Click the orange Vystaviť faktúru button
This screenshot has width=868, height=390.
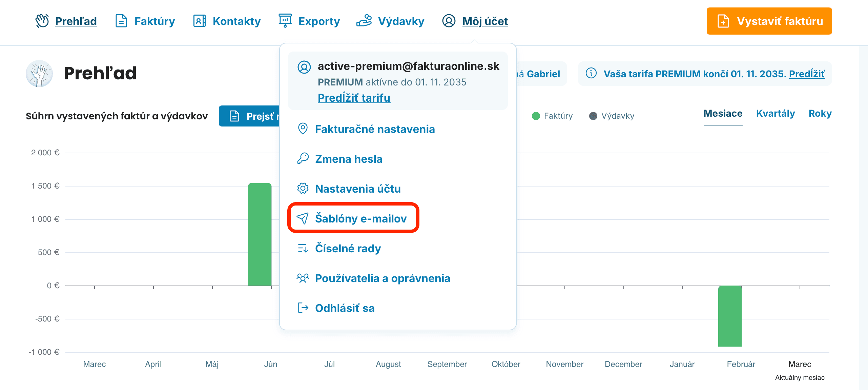tap(769, 21)
